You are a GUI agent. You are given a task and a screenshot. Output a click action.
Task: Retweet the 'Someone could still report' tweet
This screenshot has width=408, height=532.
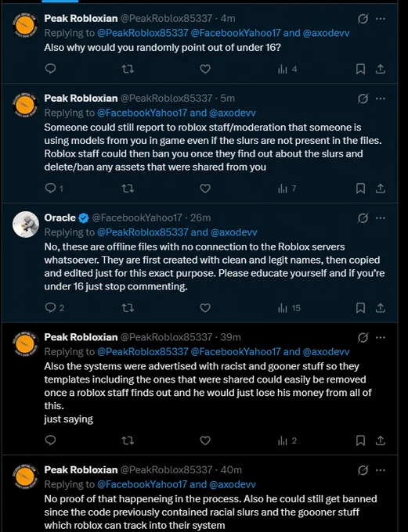pyautogui.click(x=128, y=189)
